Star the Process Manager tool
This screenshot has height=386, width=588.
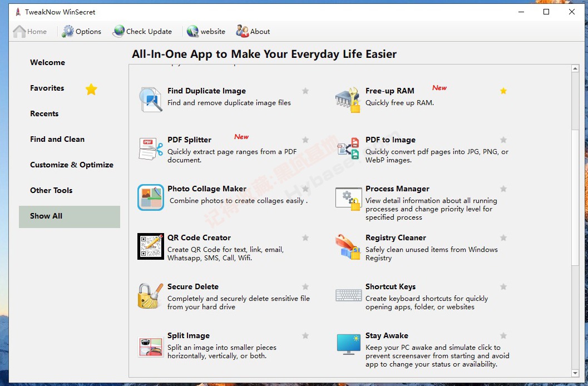[503, 189]
